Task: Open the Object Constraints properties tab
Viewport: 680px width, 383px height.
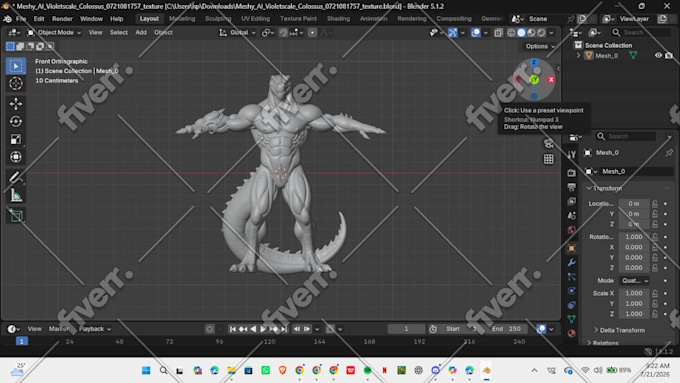Action: tap(572, 305)
